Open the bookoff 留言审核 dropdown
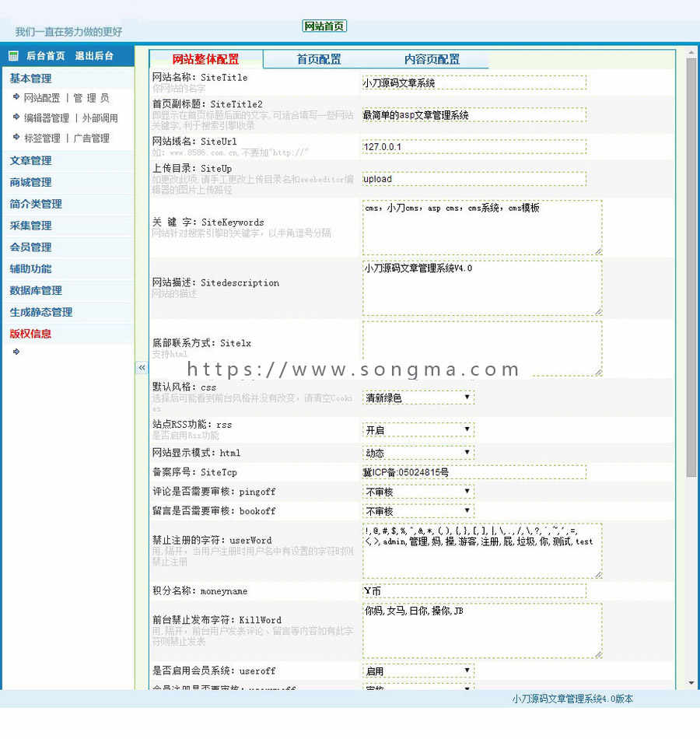 click(418, 511)
